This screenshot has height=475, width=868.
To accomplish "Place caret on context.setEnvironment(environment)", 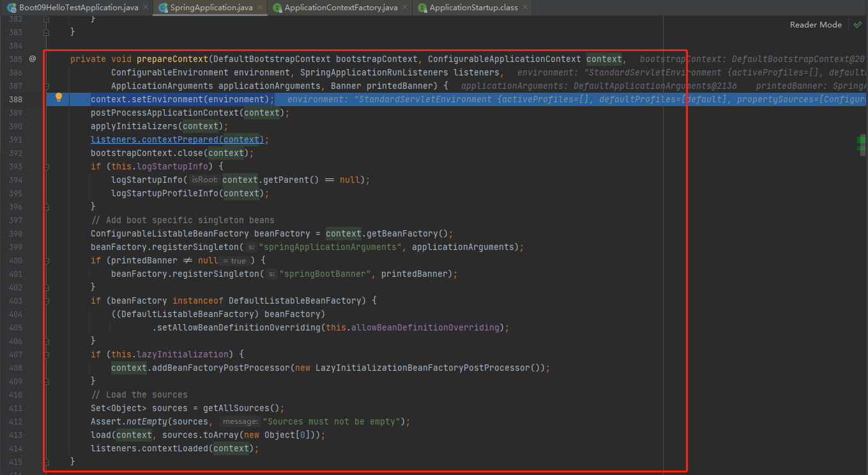I will [182, 99].
